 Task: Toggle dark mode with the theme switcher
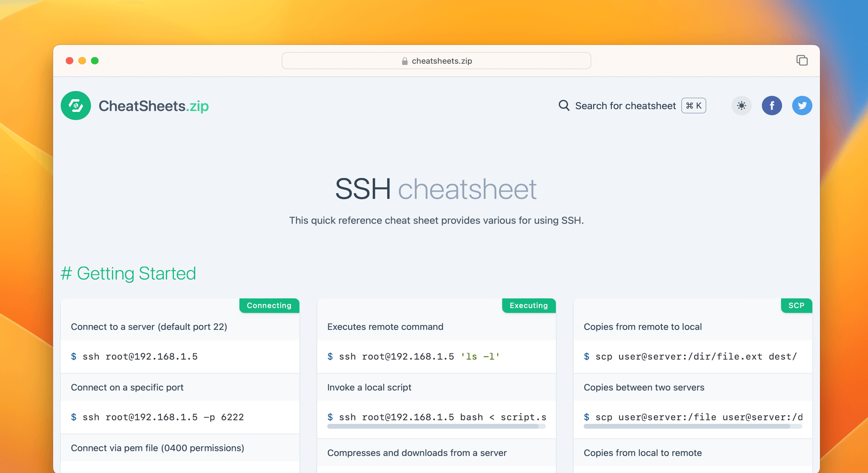pyautogui.click(x=741, y=106)
